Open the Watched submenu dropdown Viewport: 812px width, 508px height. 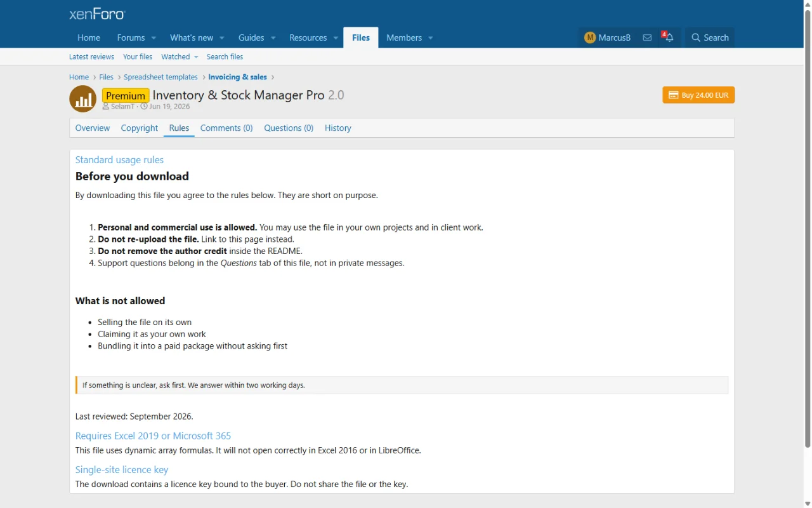[x=196, y=57]
